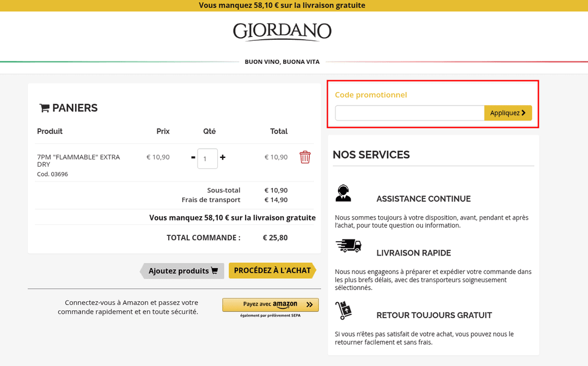
Task: Click the NOS SERVICES heading
Action: click(x=371, y=155)
